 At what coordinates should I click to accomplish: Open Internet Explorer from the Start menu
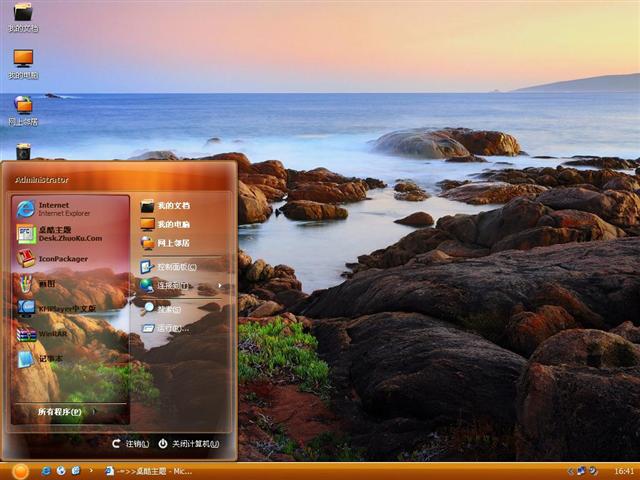pos(65,209)
